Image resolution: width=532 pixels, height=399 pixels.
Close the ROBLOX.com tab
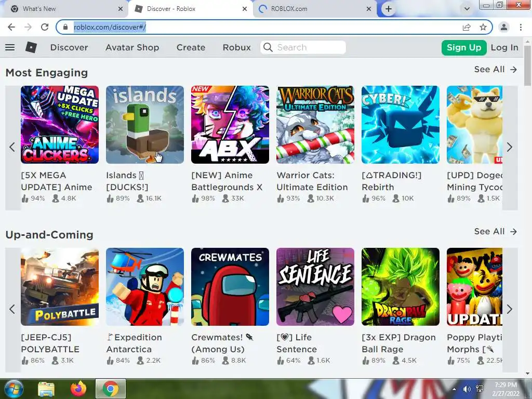[369, 9]
